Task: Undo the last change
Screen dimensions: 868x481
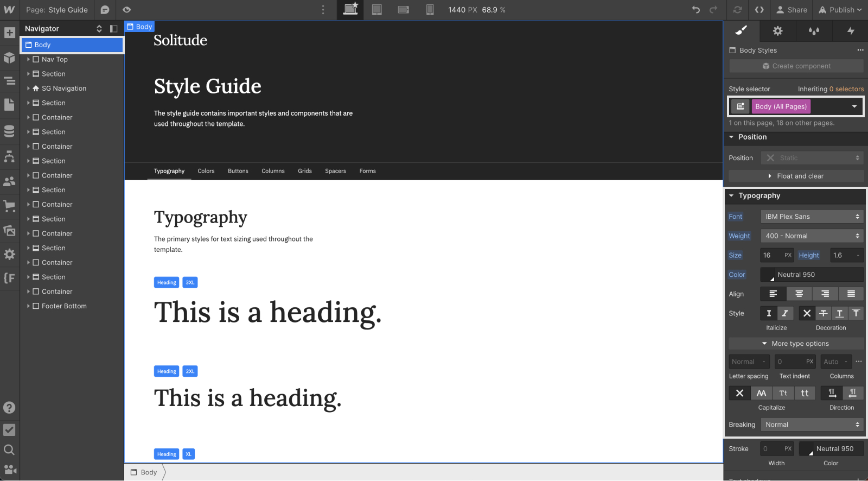Action: pyautogui.click(x=696, y=10)
